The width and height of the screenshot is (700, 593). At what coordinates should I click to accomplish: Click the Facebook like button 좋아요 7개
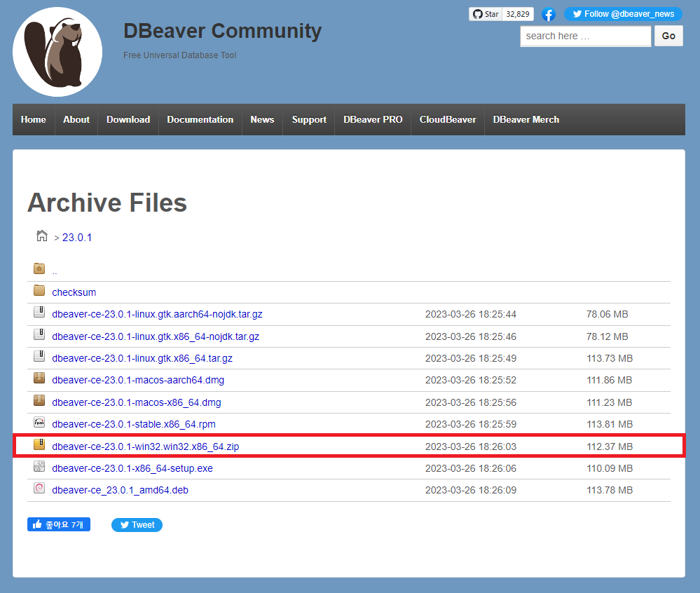(x=59, y=524)
